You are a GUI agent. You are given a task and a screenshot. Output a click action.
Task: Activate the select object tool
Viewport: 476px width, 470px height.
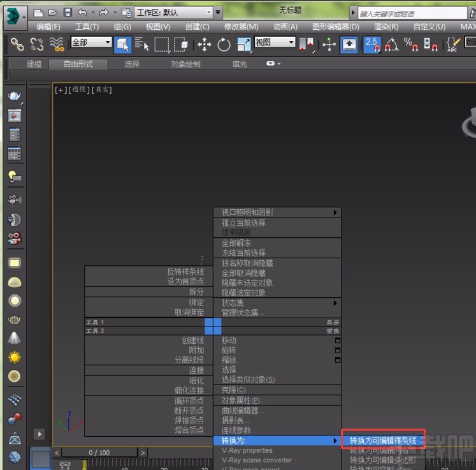[x=122, y=45]
